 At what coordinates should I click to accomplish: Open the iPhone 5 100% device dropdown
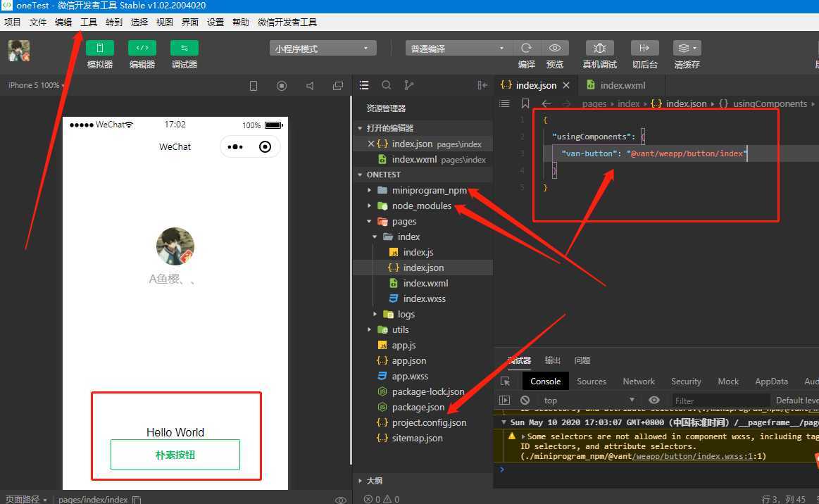(x=36, y=85)
